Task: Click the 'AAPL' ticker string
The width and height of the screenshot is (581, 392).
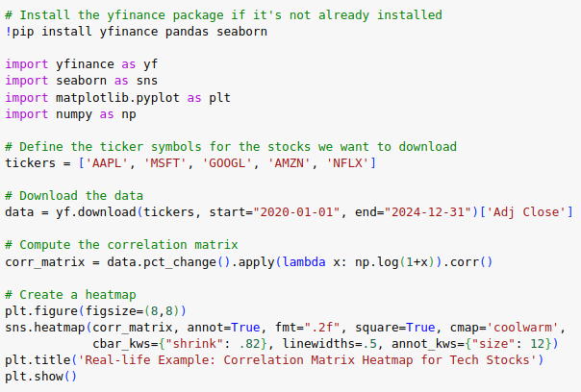Action: coord(107,163)
